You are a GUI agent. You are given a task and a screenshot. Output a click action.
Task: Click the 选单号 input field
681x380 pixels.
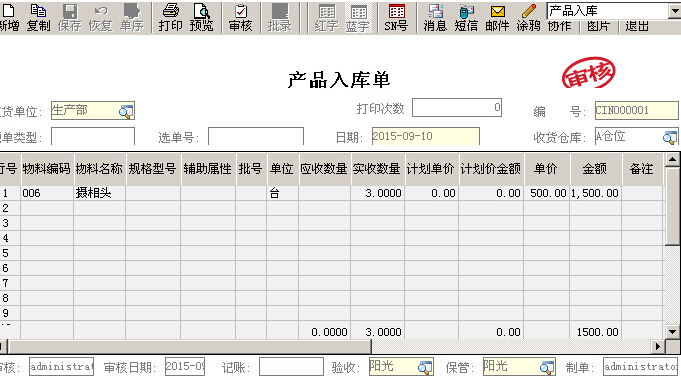(256, 136)
